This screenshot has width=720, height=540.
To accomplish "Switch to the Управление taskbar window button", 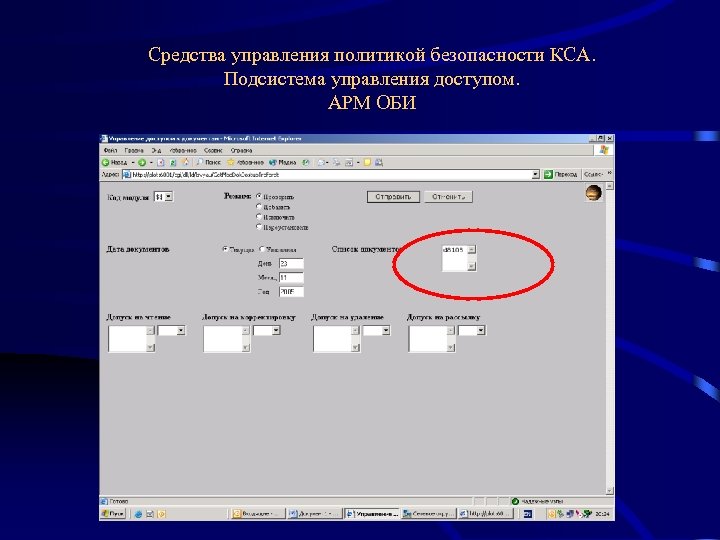I will [x=372, y=514].
